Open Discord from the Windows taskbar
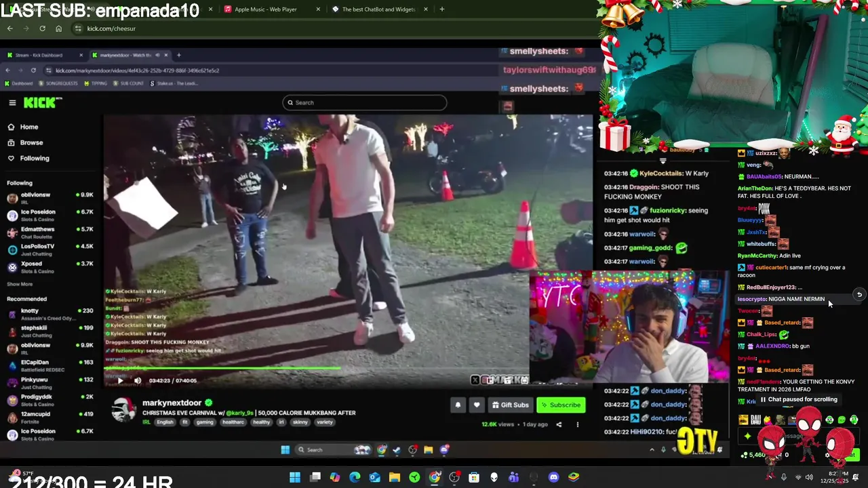Viewport: 868px width, 488px height. [553, 477]
